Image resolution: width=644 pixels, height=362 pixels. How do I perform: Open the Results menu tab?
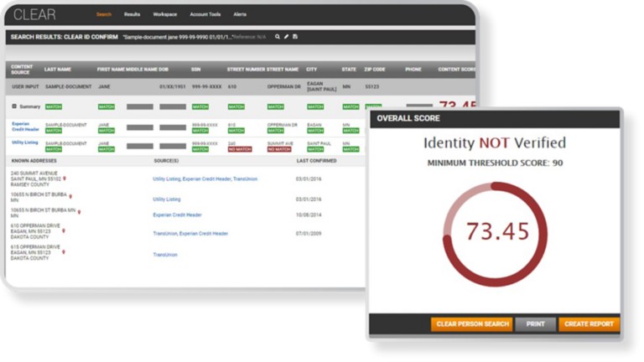132,14
